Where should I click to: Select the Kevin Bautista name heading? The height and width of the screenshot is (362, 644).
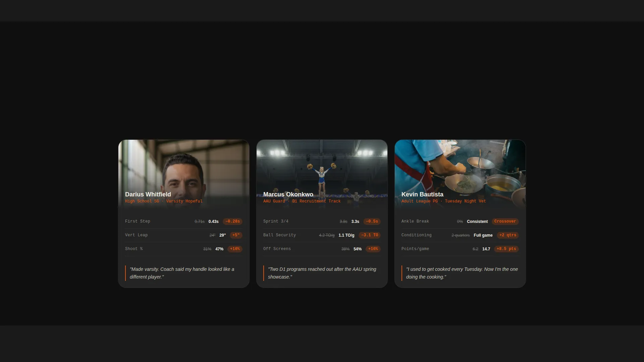pos(422,194)
